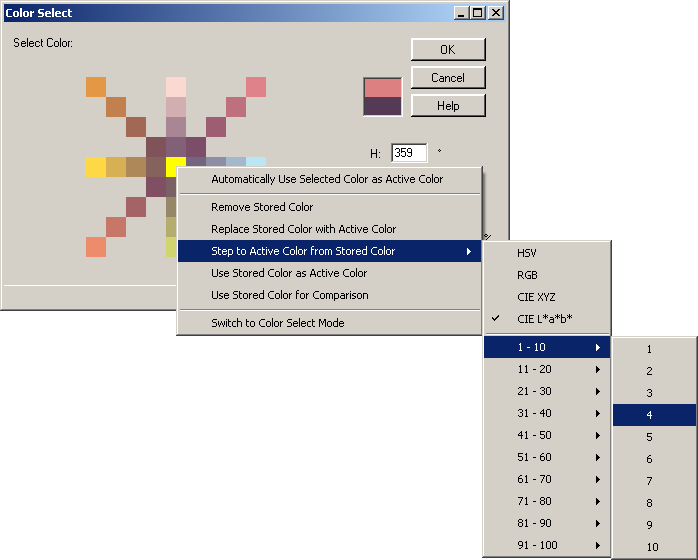Image resolution: width=698 pixels, height=560 pixels.
Task: Choose 7 steps in submenu
Action: point(654,481)
